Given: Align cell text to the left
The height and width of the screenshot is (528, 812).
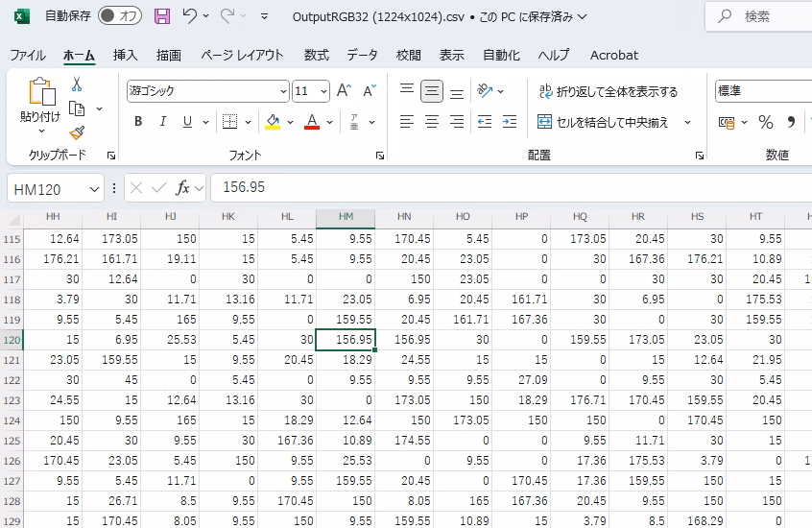Looking at the screenshot, I should 407,122.
